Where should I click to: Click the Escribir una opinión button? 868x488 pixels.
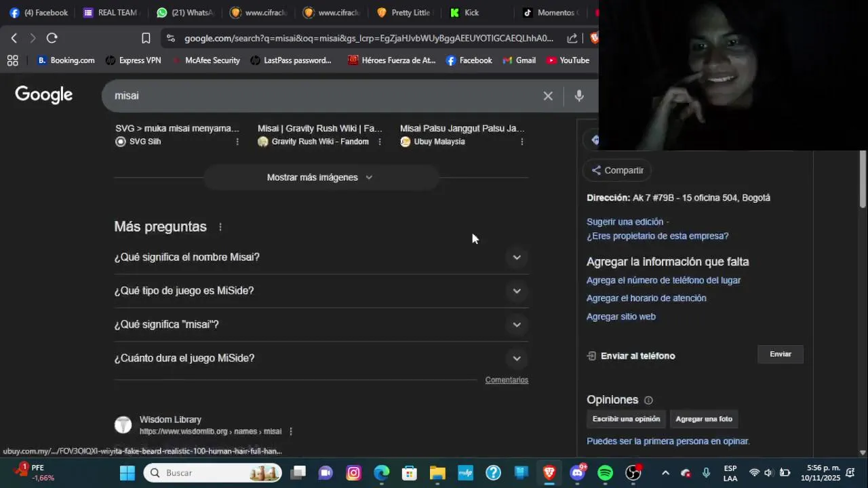pos(626,419)
